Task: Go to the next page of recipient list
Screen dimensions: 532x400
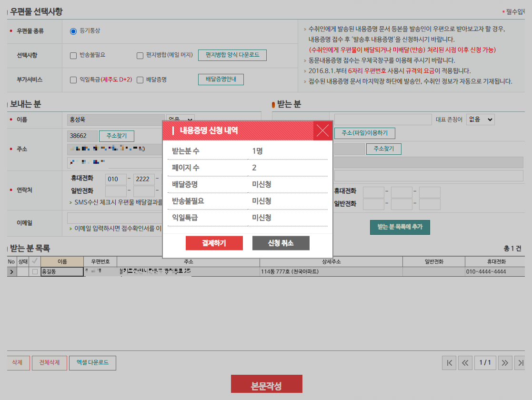Action: point(505,362)
